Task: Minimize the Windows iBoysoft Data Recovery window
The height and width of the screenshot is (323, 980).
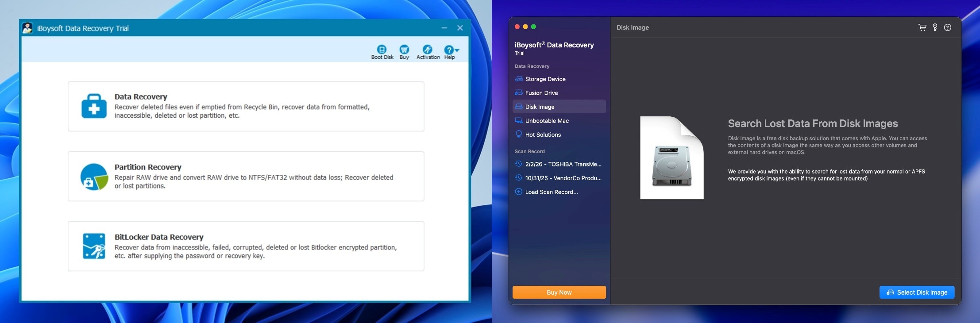Action: [444, 28]
